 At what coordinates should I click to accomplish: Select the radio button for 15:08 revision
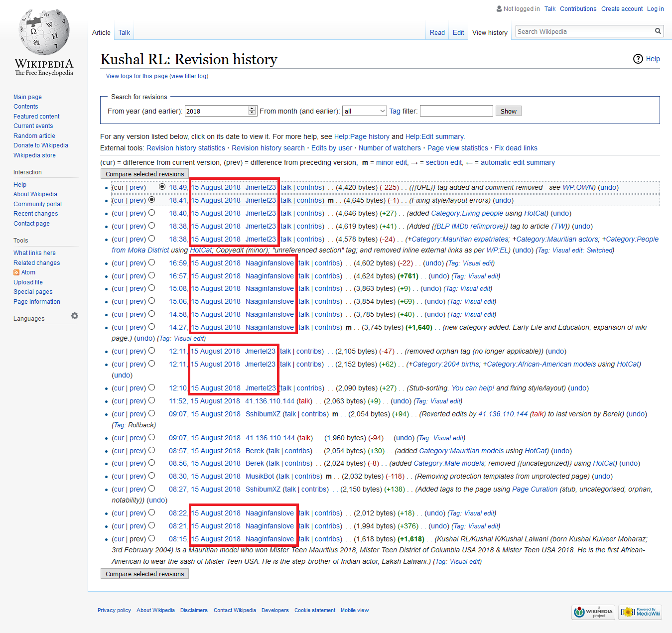(152, 288)
